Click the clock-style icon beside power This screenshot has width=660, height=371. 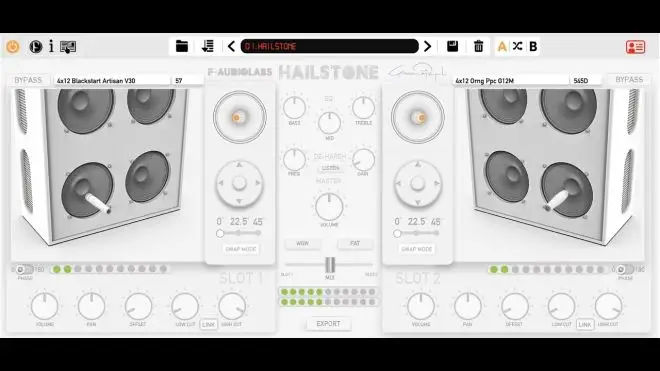coord(36,46)
